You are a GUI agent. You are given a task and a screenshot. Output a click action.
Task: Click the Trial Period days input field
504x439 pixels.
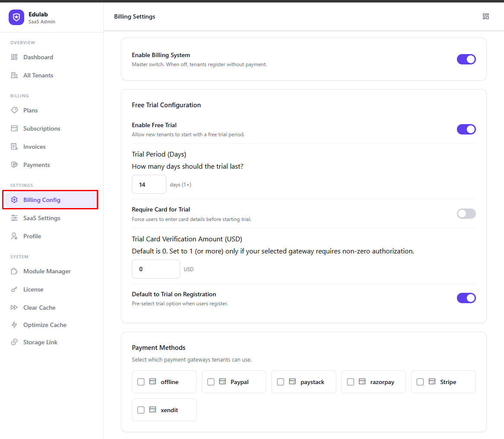(x=149, y=184)
